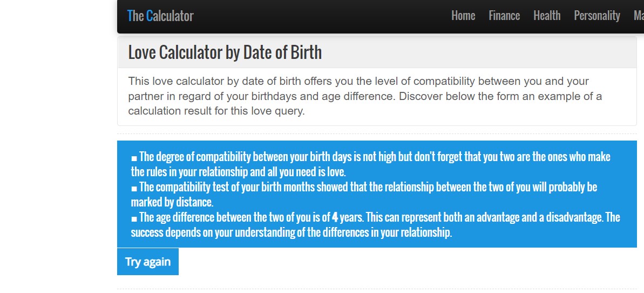
Task: Open the Personality category
Action: coord(597,16)
